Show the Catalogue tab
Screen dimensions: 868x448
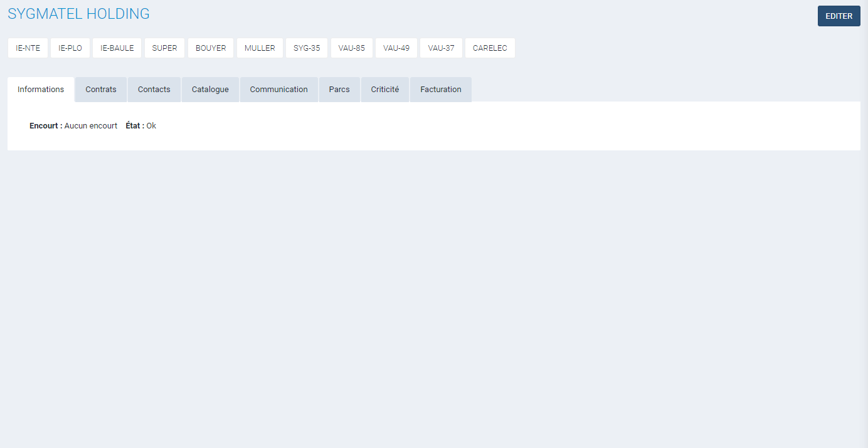pos(210,90)
